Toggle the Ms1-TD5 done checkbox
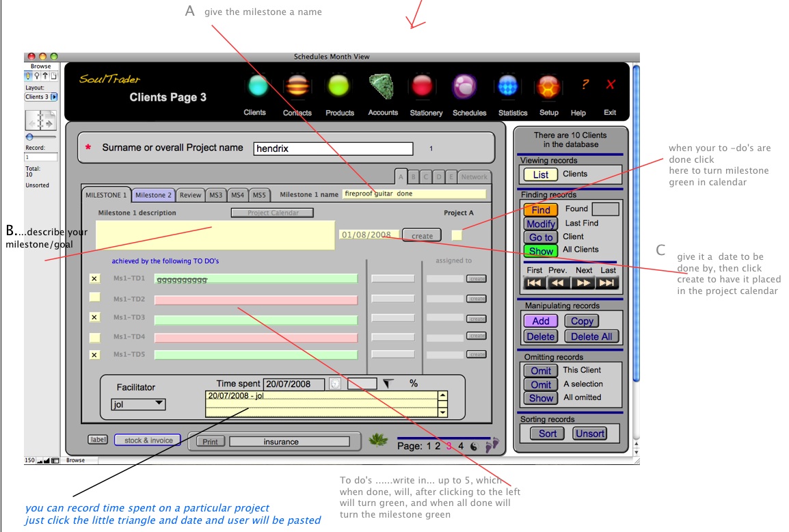Screen dimensions: 789x532 click(x=94, y=355)
